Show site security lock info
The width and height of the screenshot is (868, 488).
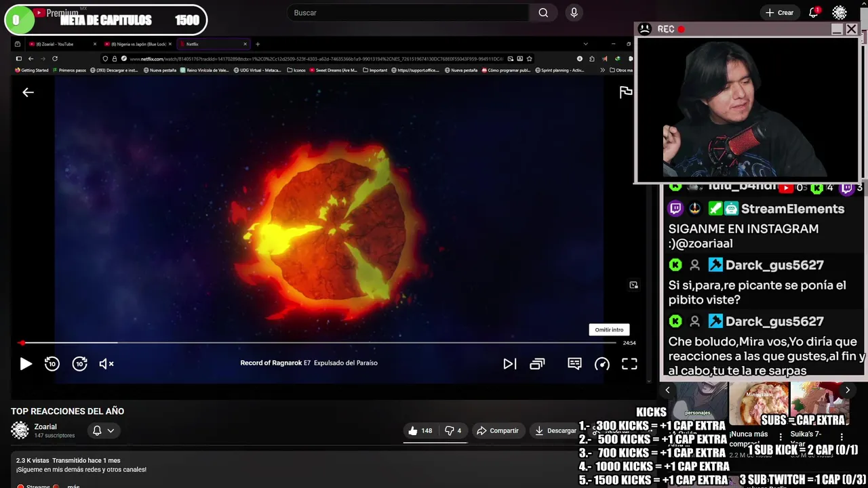[x=115, y=59]
